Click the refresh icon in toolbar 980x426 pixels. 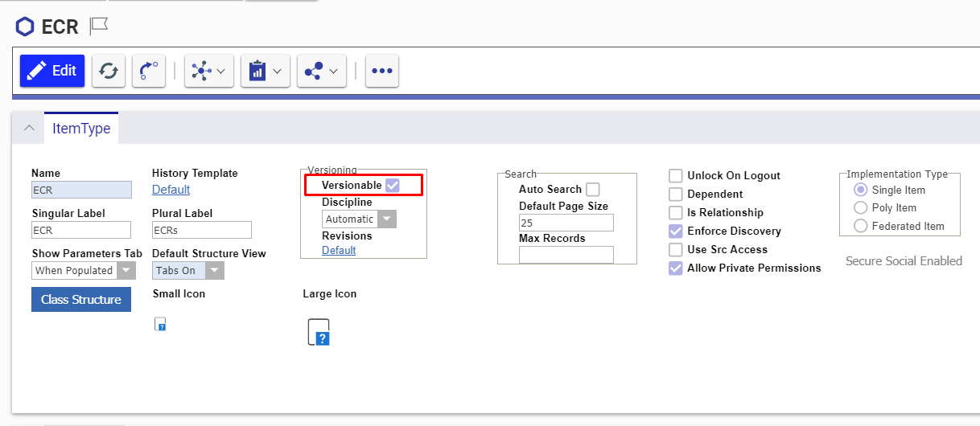[108, 71]
